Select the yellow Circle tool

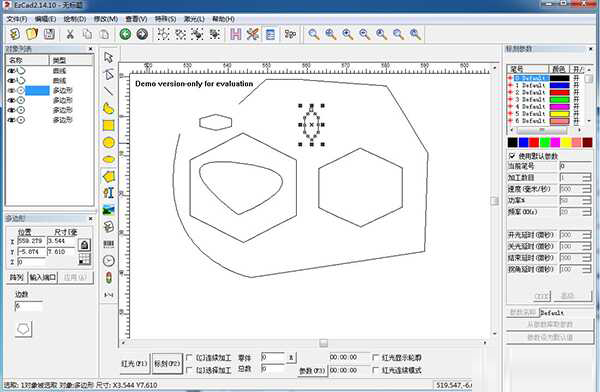(109, 142)
